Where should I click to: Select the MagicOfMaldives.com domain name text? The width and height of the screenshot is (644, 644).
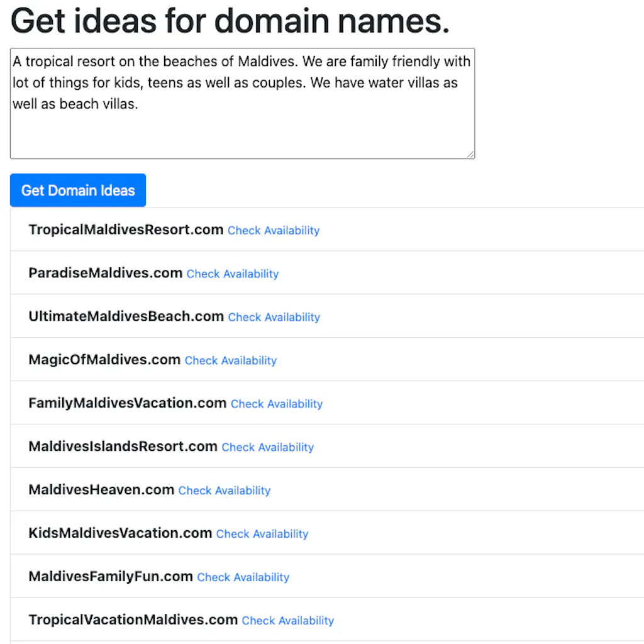104,360
